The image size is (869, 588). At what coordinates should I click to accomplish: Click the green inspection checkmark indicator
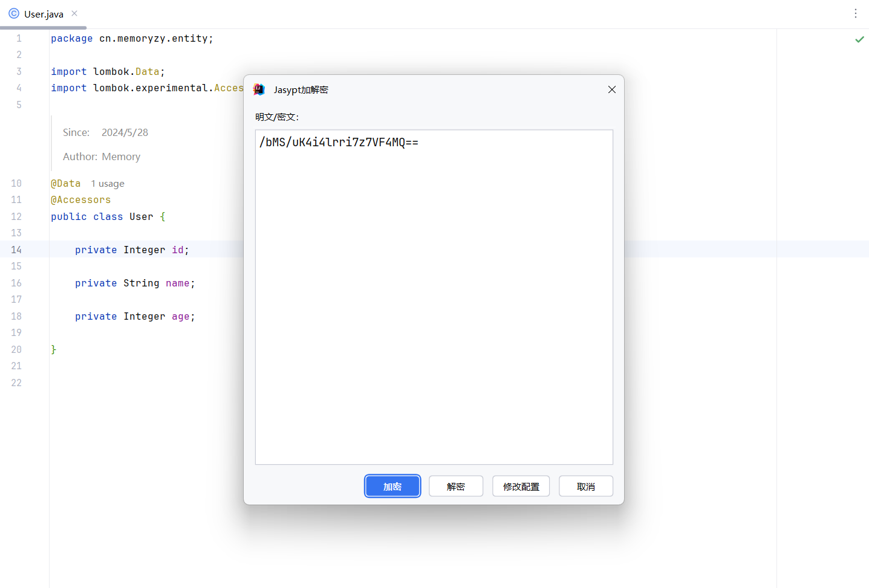859,39
